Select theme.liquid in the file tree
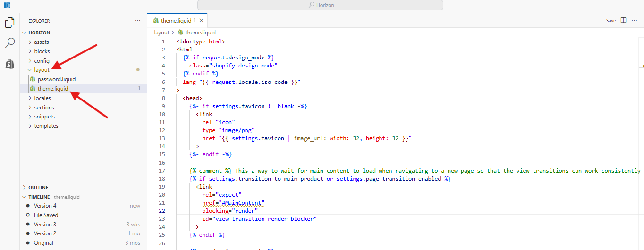 click(x=53, y=89)
